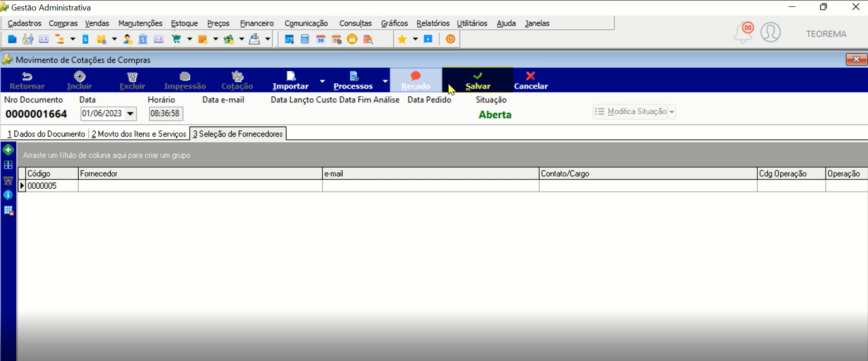This screenshot has width=868, height=361.
Task: Click the orange hierarchy tree icon
Action: (x=60, y=39)
